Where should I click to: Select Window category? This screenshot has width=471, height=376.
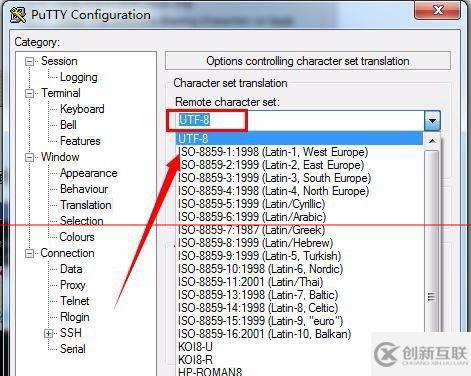click(60, 157)
